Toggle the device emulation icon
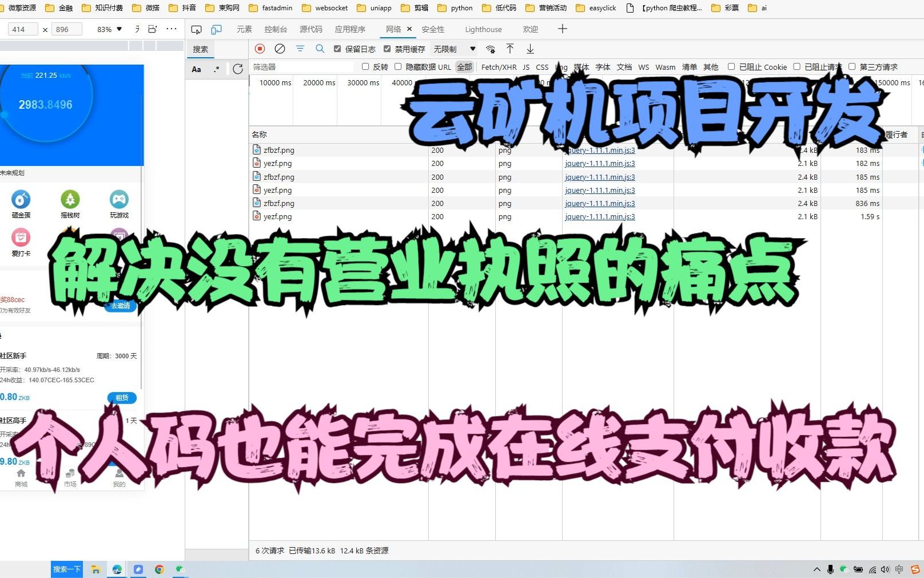 click(216, 29)
